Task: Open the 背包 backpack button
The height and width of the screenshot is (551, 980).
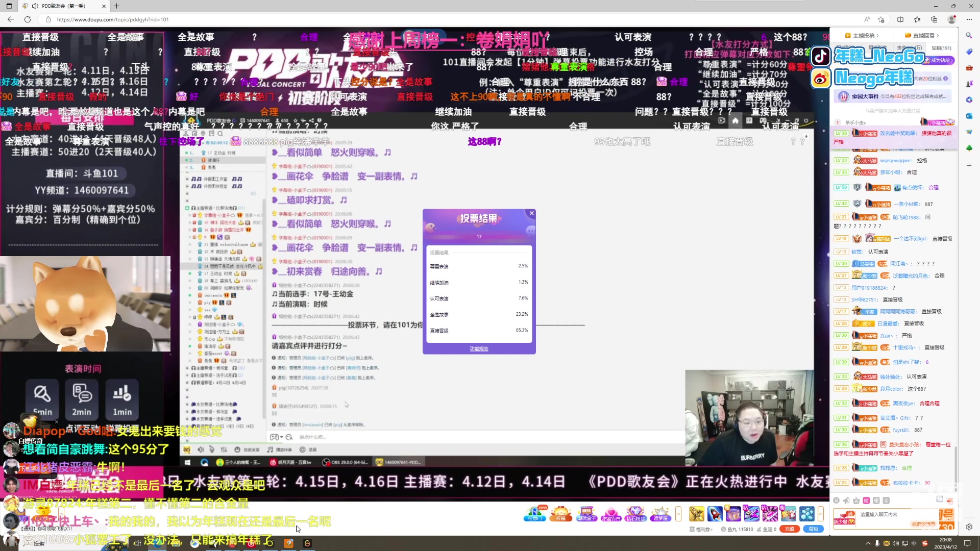Action: coord(814,529)
